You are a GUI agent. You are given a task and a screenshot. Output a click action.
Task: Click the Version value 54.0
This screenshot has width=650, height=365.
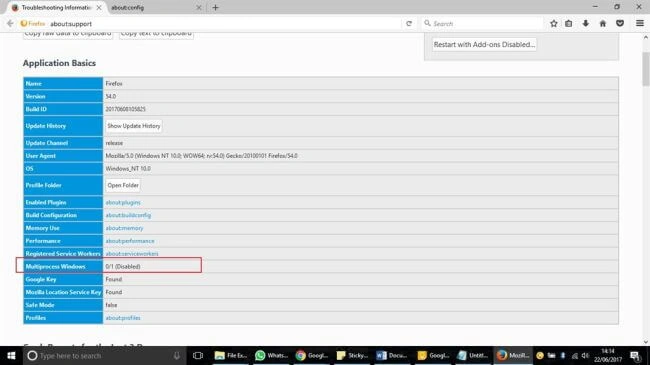[111, 96]
